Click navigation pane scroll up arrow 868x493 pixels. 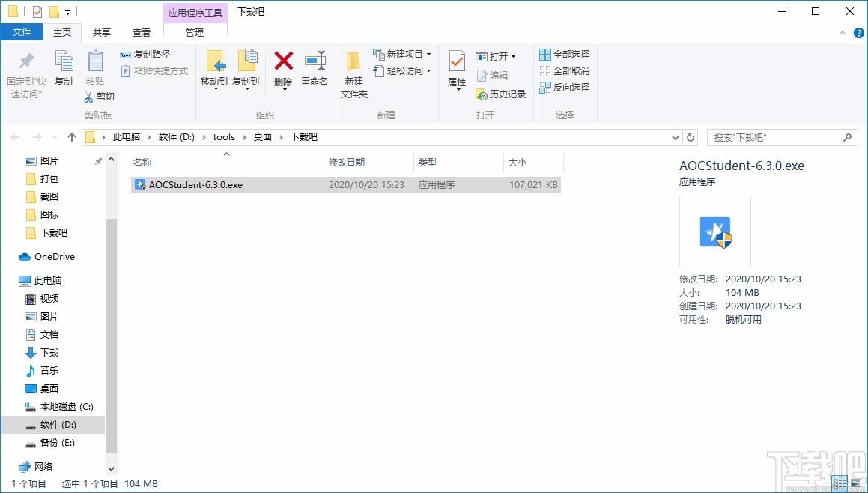pos(112,160)
